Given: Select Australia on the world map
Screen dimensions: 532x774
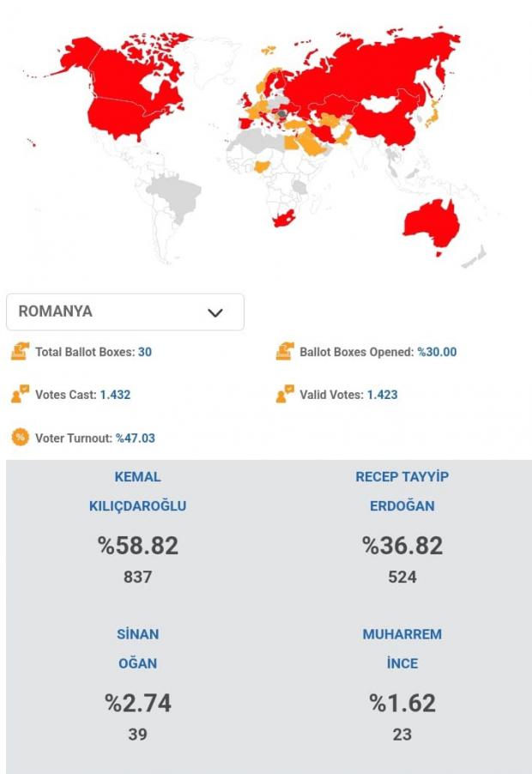Looking at the screenshot, I should (429, 223).
